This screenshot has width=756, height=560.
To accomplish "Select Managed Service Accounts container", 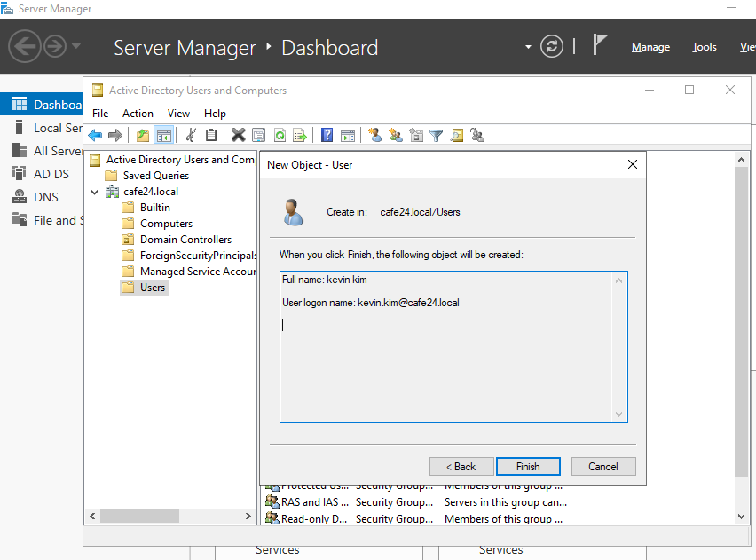I will coord(197,272).
